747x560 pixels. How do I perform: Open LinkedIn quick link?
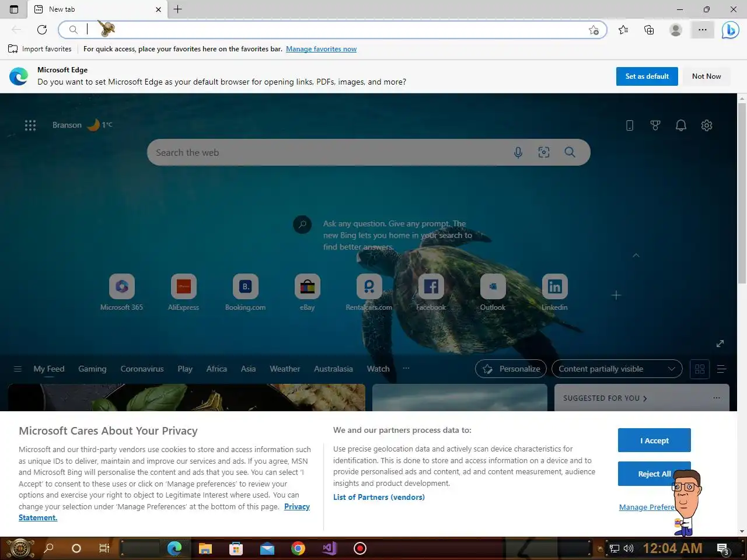tap(554, 292)
